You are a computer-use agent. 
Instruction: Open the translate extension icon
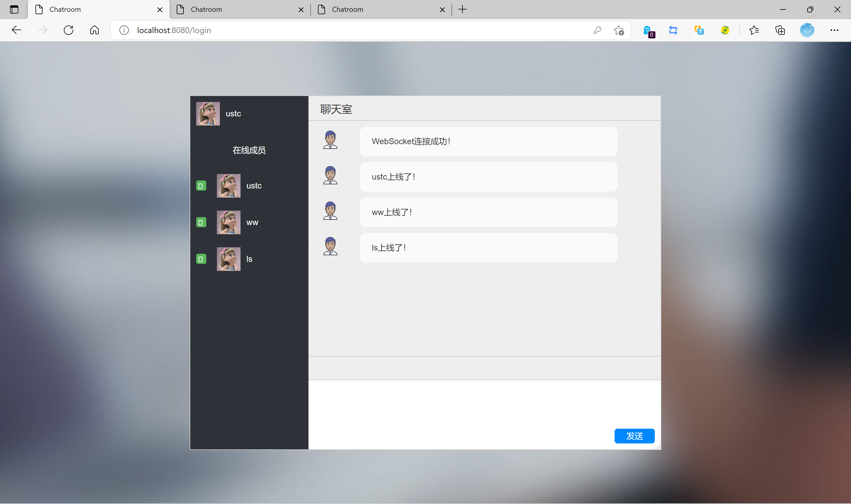[x=699, y=30]
